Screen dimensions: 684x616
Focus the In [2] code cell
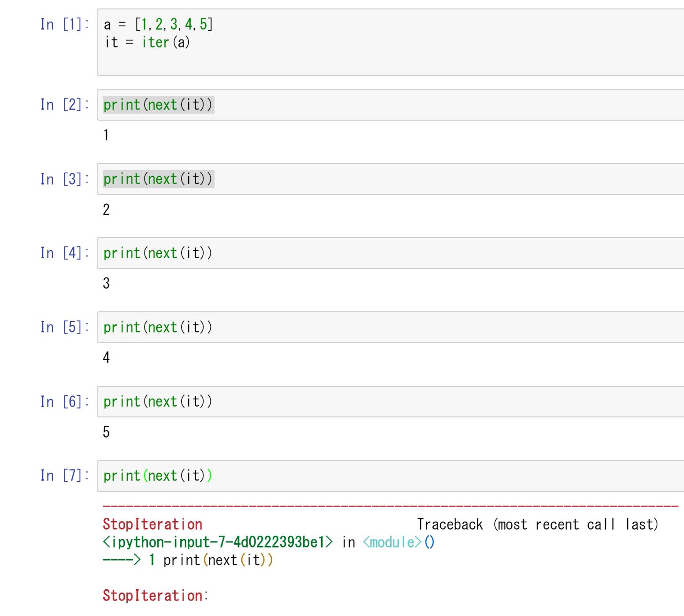[x=390, y=105]
